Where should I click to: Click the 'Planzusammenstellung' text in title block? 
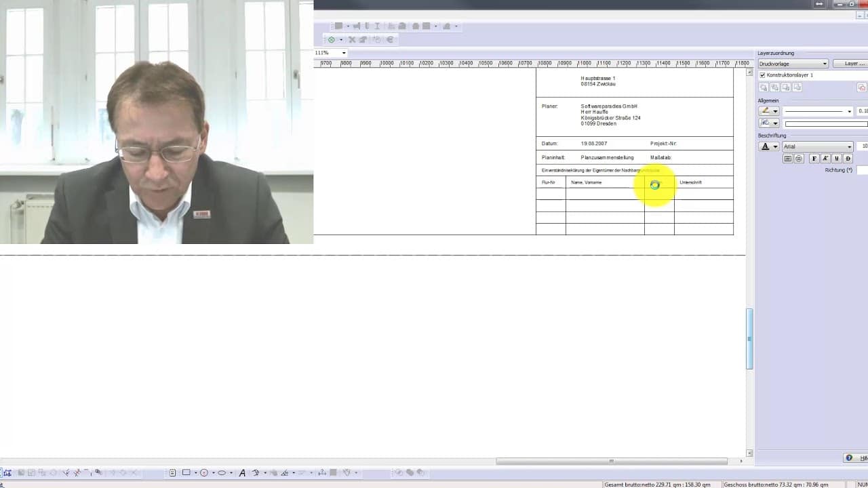[607, 158]
